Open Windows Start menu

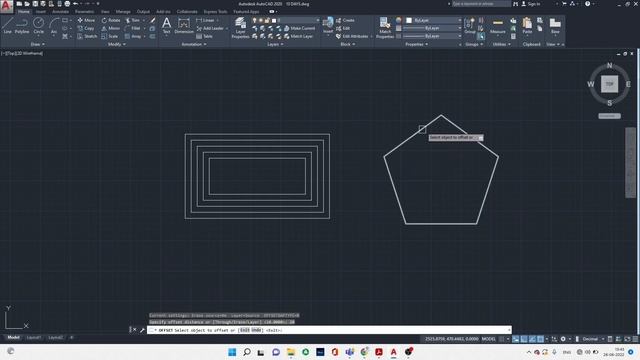tap(232, 352)
